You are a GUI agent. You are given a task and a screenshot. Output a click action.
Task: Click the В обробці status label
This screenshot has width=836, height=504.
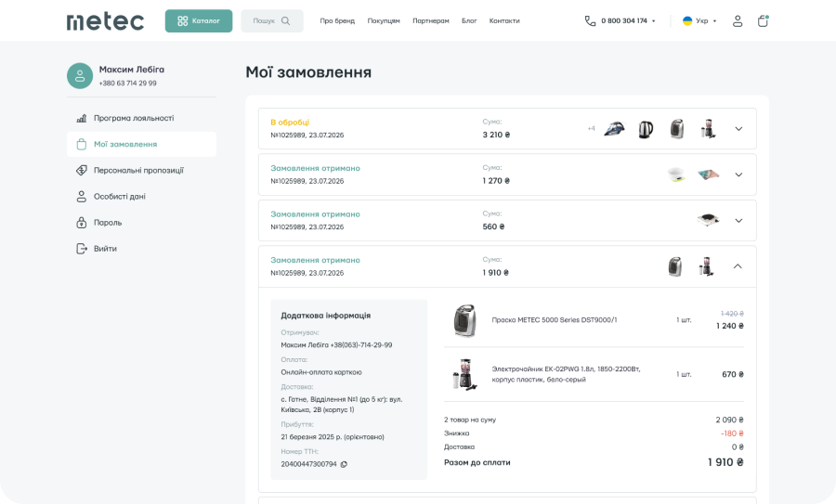[290, 122]
